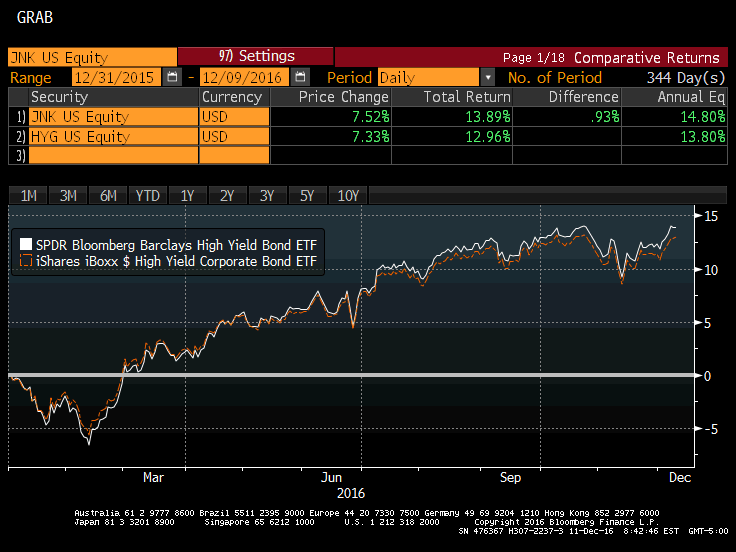736x552 pixels.
Task: Select SPDR Bloomberg Barclays High Yield Bond ETF legend
Action: (176, 245)
